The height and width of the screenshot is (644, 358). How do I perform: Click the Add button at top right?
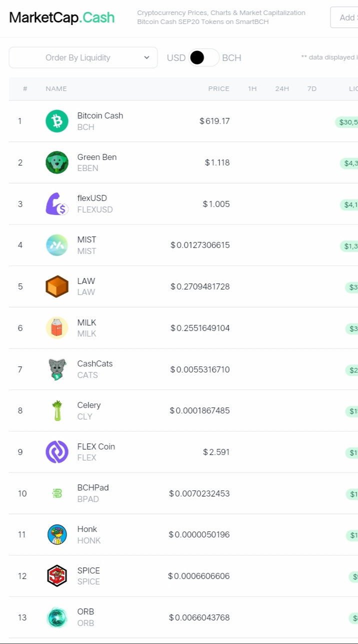tap(344, 17)
